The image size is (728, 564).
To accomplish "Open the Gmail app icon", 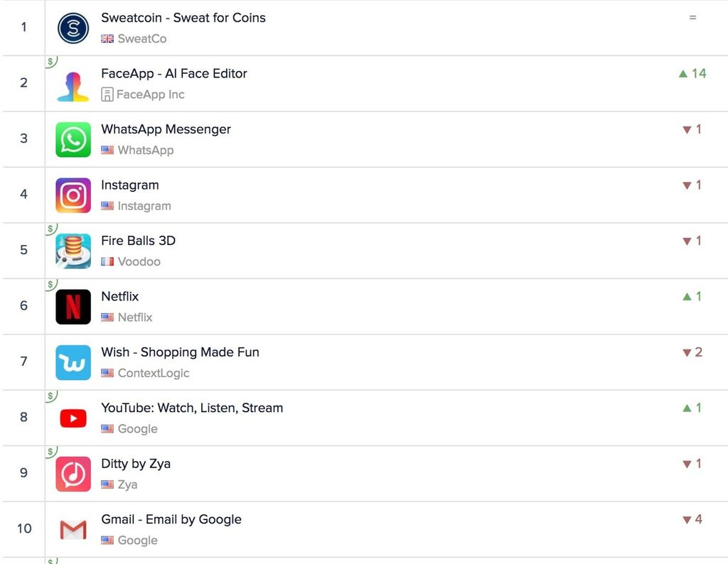I will [73, 530].
